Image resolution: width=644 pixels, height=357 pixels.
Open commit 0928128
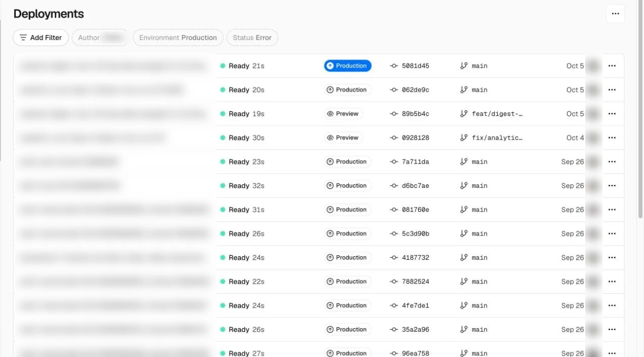pos(415,138)
